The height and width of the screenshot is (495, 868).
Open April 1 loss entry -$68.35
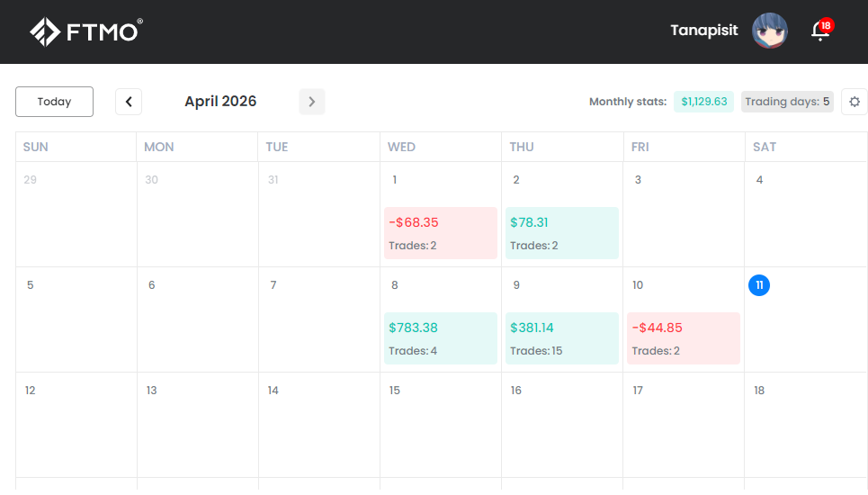point(440,233)
